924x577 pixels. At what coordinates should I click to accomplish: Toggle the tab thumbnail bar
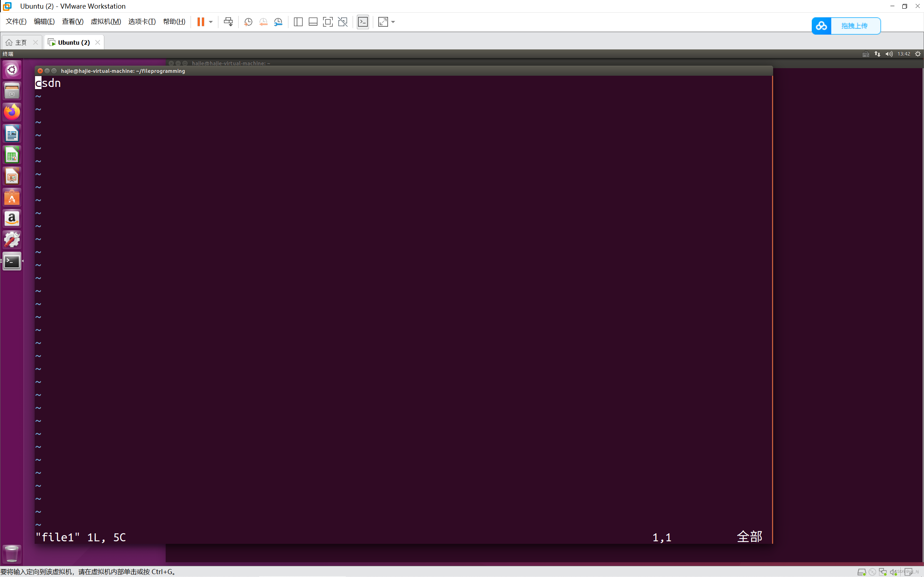(312, 22)
